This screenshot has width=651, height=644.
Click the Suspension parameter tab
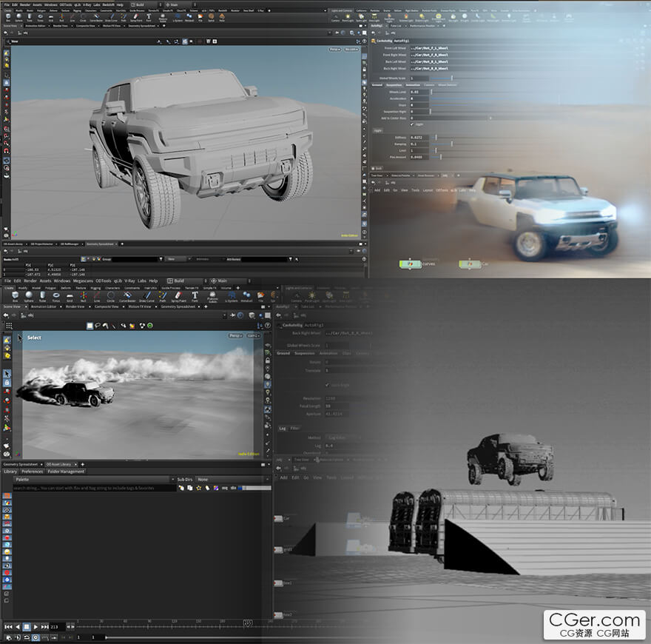click(394, 85)
